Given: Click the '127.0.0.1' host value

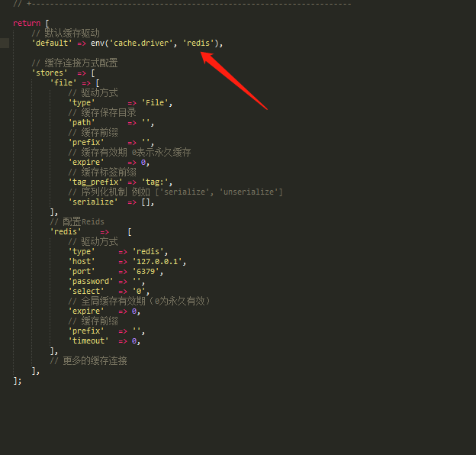Looking at the screenshot, I should pos(159,261).
